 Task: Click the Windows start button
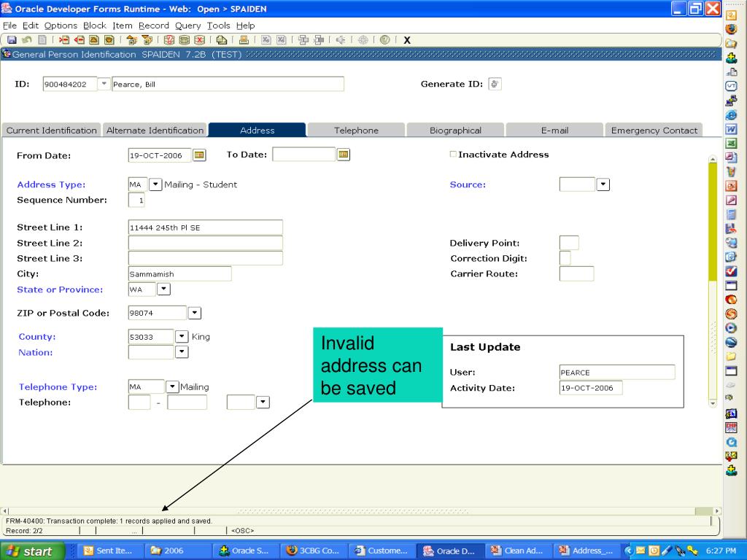tap(32, 551)
